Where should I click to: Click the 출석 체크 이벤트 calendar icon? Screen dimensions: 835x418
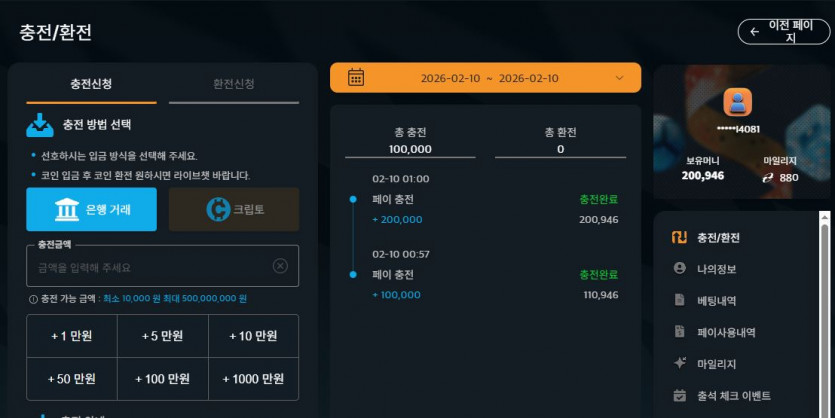point(680,396)
